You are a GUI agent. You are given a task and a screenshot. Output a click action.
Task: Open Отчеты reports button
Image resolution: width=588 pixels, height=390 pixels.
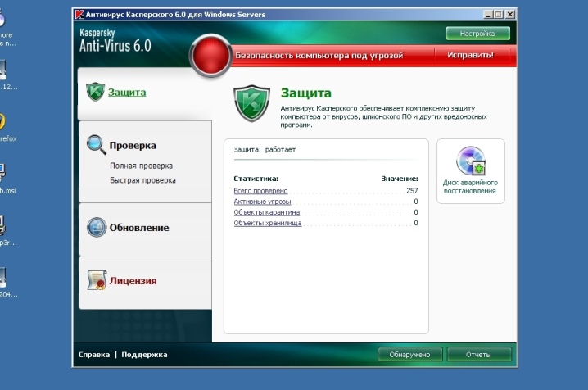click(x=479, y=355)
